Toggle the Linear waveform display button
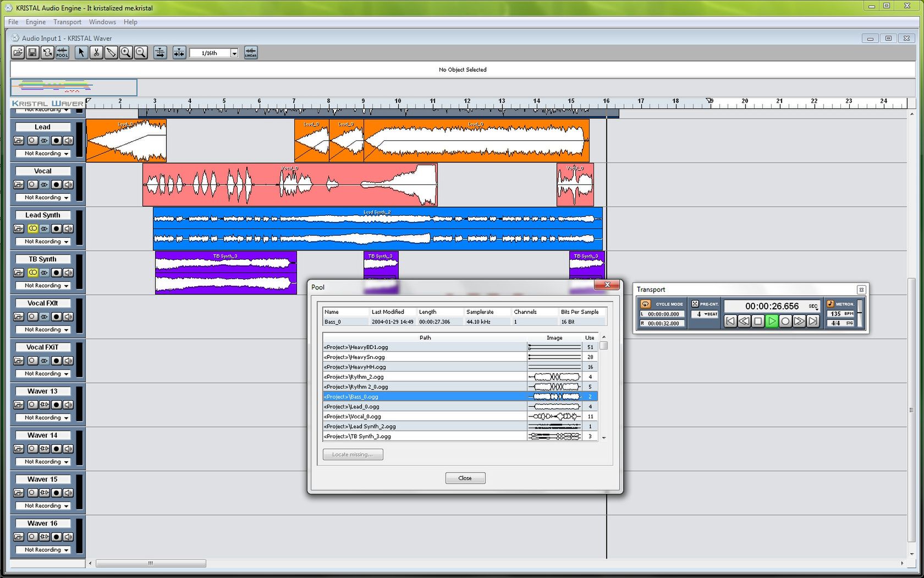This screenshot has height=578, width=924. [x=251, y=53]
